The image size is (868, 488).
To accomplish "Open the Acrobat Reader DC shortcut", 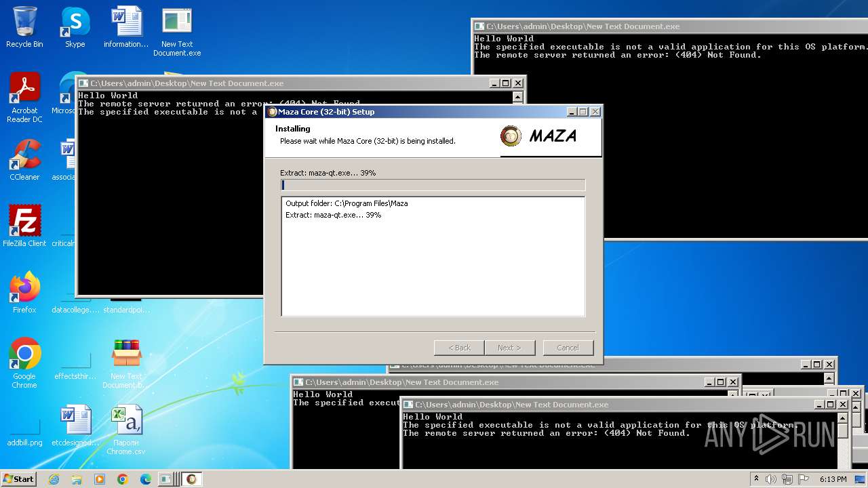I will [x=24, y=98].
